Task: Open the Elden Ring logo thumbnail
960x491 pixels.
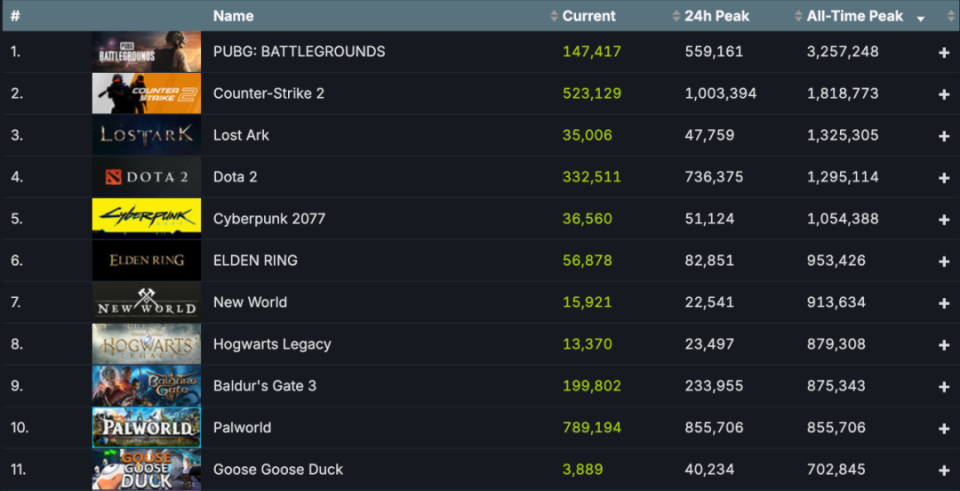Action: pyautogui.click(x=146, y=260)
